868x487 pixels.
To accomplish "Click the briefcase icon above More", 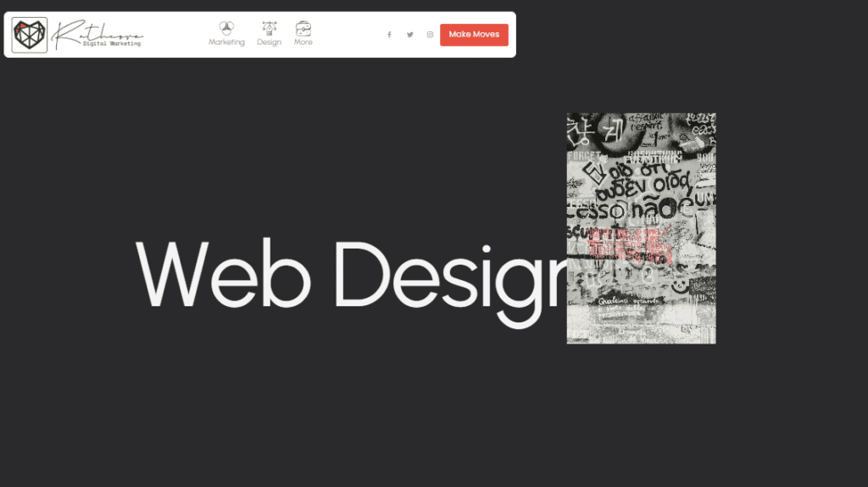I will [303, 28].
